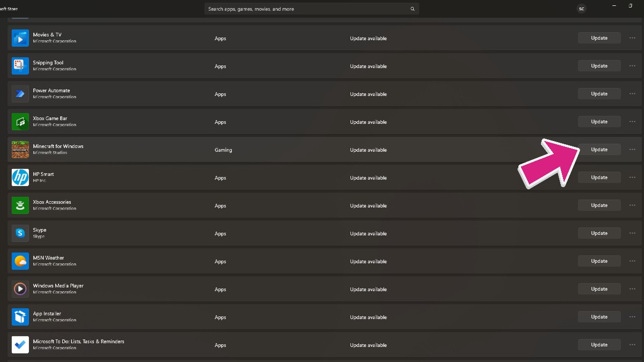Open more options menu for App Installer

coord(632,317)
